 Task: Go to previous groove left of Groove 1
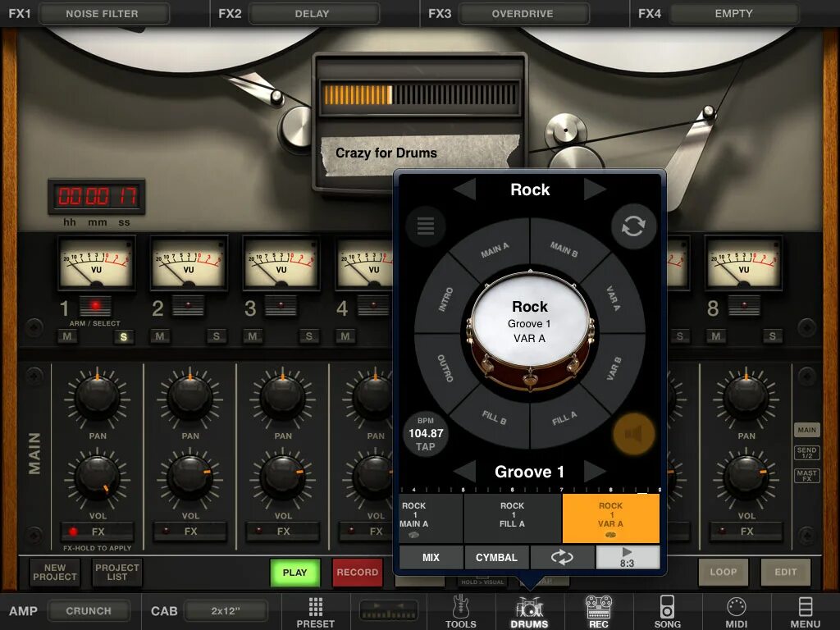pyautogui.click(x=464, y=472)
